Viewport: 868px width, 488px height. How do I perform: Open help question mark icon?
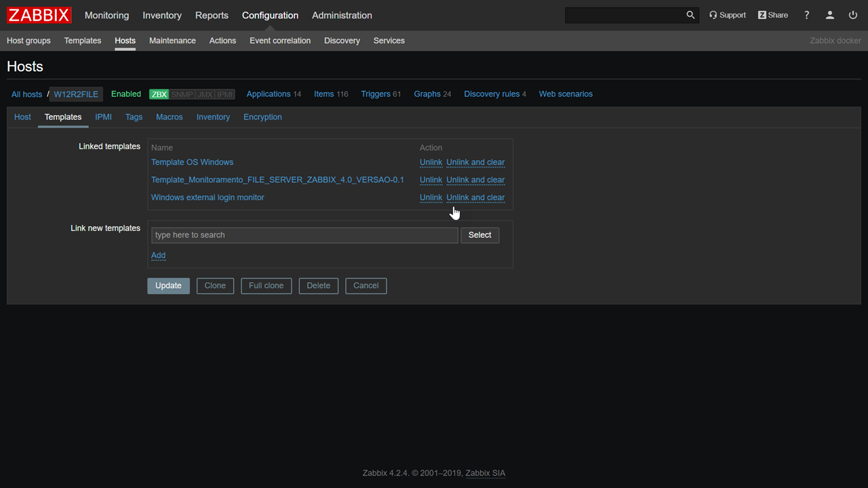tap(806, 15)
